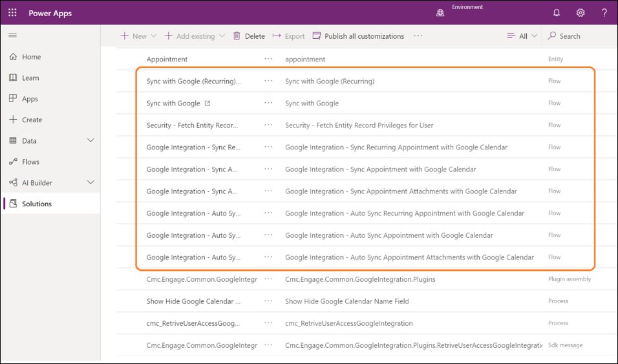The width and height of the screenshot is (618, 364).
Task: Open toolbar overflow ellipsis menu
Action: (x=418, y=36)
